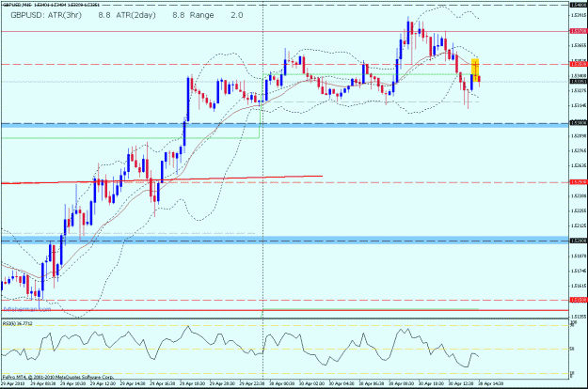This screenshot has width=588, height=389.
Task: Click the RSI line in the indicator subwindow
Action: [240, 347]
